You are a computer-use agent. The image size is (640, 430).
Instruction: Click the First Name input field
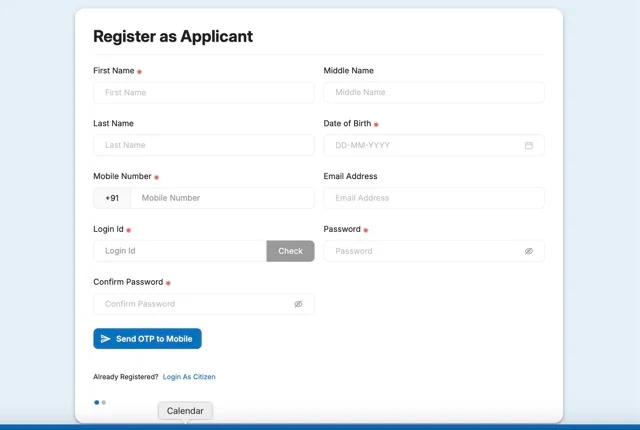coord(204,93)
